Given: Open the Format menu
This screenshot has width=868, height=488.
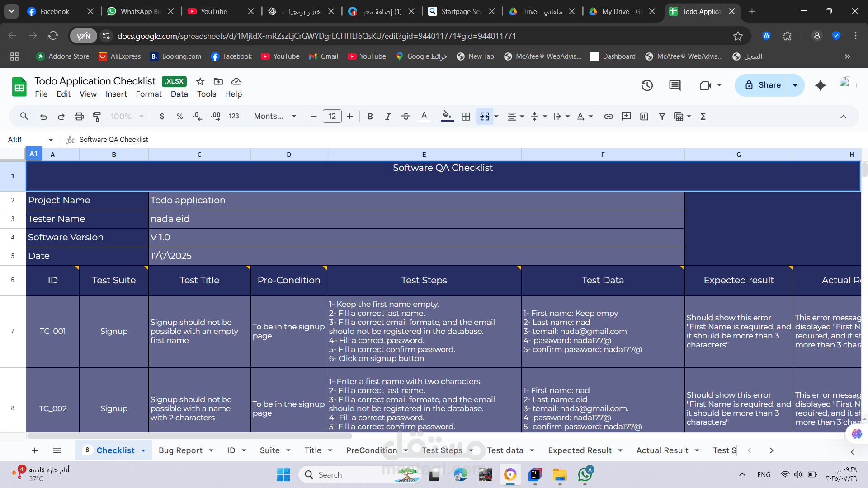Looking at the screenshot, I should (148, 94).
